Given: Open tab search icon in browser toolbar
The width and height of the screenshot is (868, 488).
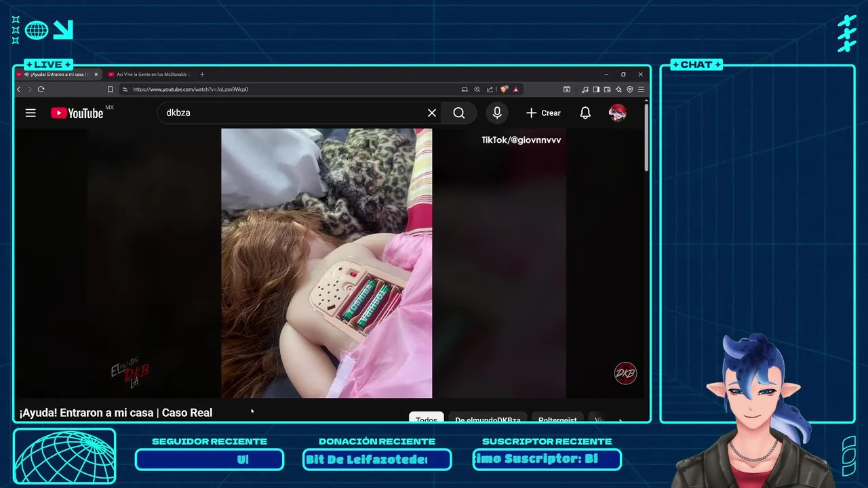Looking at the screenshot, I should (x=567, y=89).
